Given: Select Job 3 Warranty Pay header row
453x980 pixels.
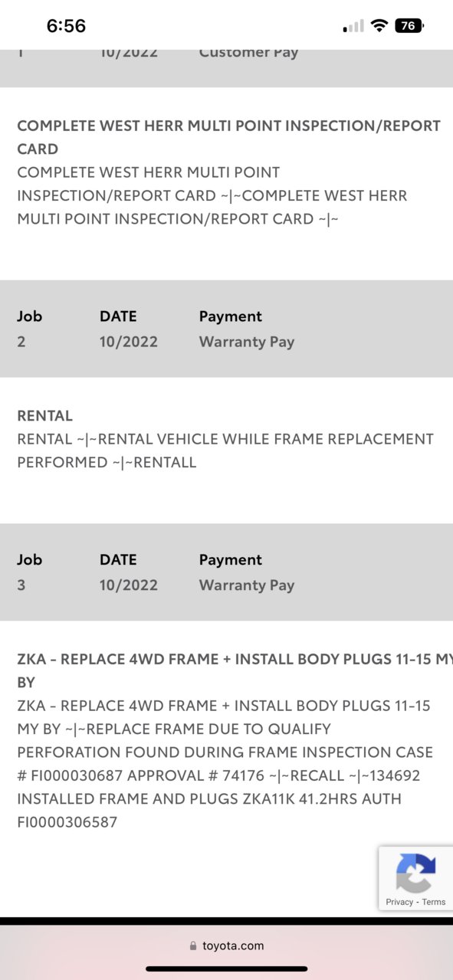Looking at the screenshot, I should coord(226,572).
